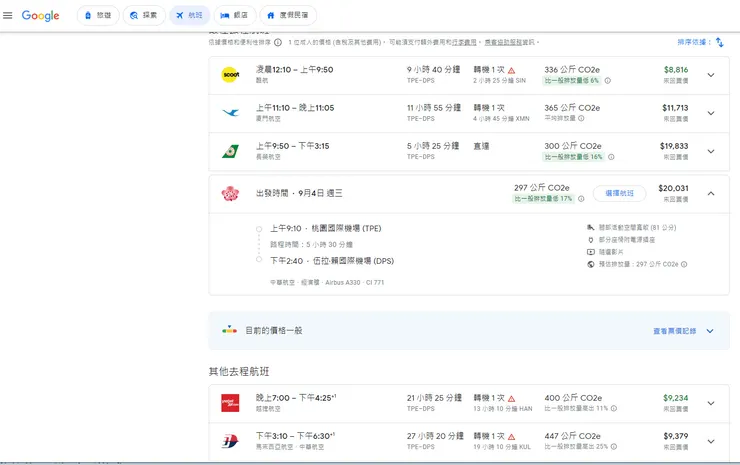Click the in-seat power outlet icon
740x465 pixels.
(x=590, y=240)
